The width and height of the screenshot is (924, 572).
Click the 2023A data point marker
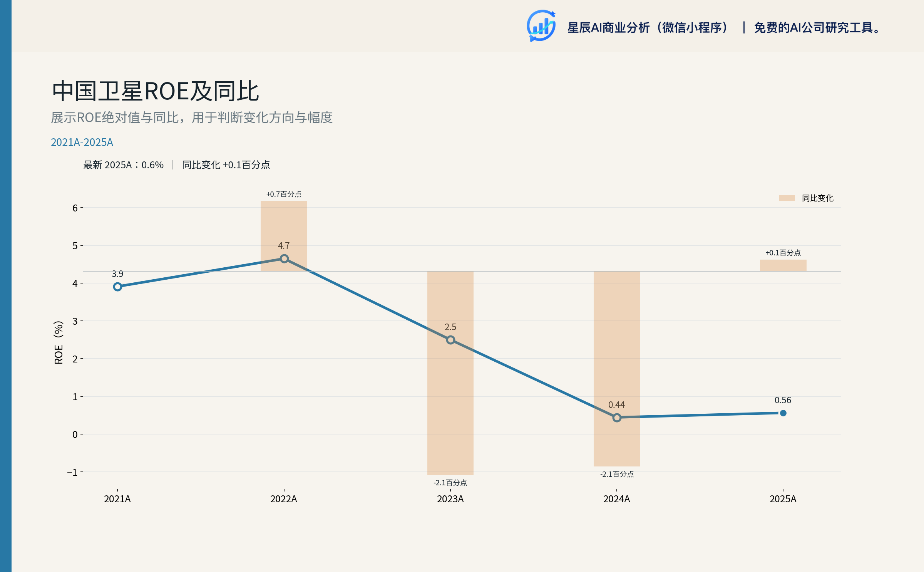click(450, 340)
